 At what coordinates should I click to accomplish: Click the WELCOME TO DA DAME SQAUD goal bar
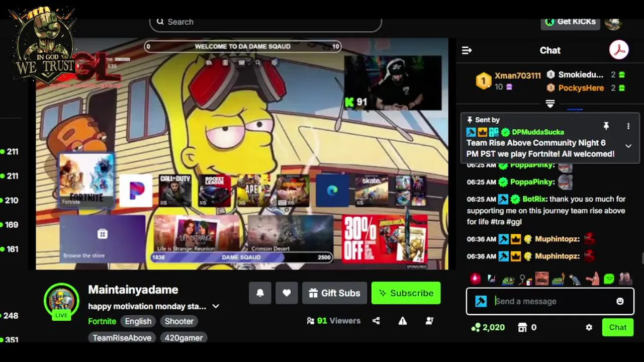tap(242, 46)
